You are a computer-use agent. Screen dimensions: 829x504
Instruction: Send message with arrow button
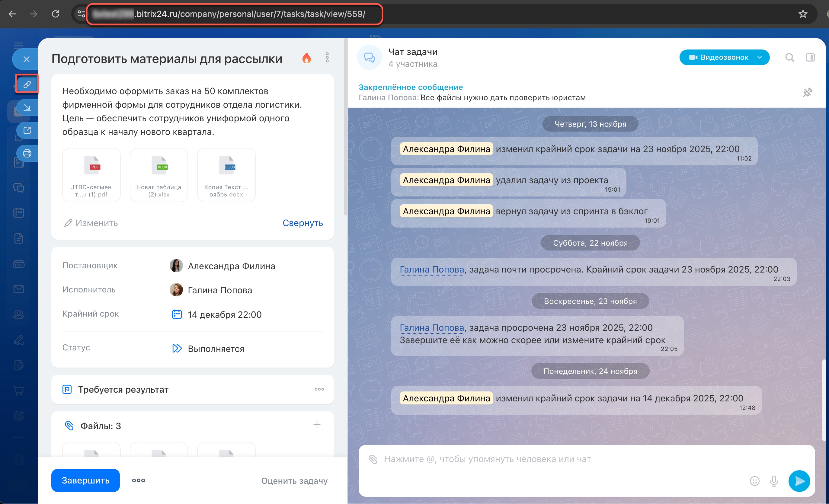(799, 481)
